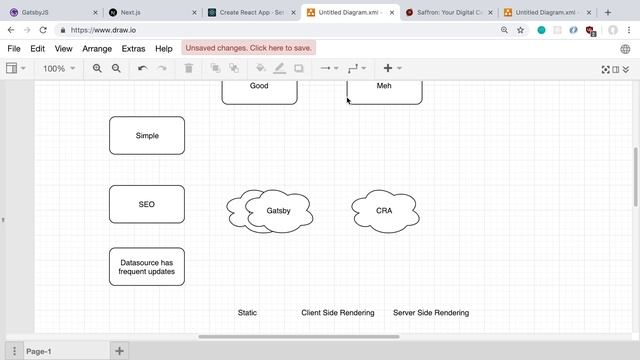The width and height of the screenshot is (640, 360).
Task: Open the View menu
Action: [64, 49]
